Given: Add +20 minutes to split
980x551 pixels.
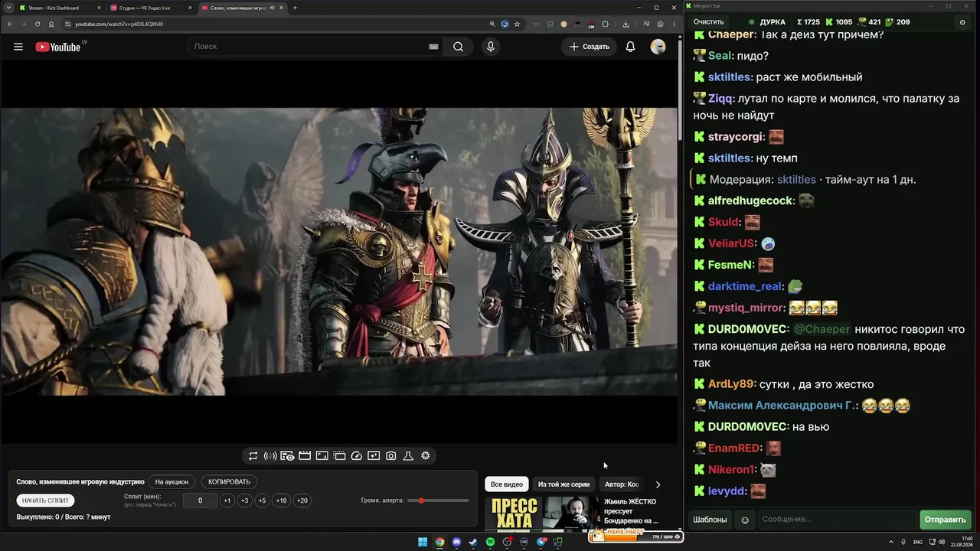Looking at the screenshot, I should (x=302, y=500).
